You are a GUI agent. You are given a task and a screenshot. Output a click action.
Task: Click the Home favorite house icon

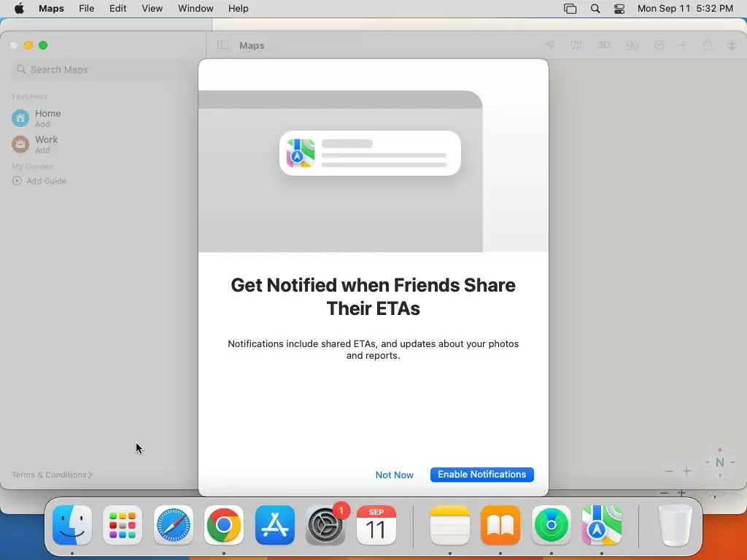coord(20,117)
